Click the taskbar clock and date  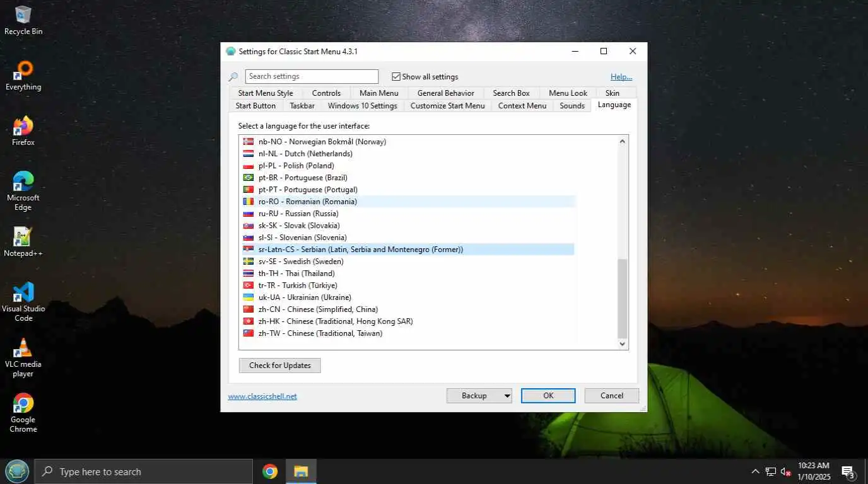[x=814, y=471]
